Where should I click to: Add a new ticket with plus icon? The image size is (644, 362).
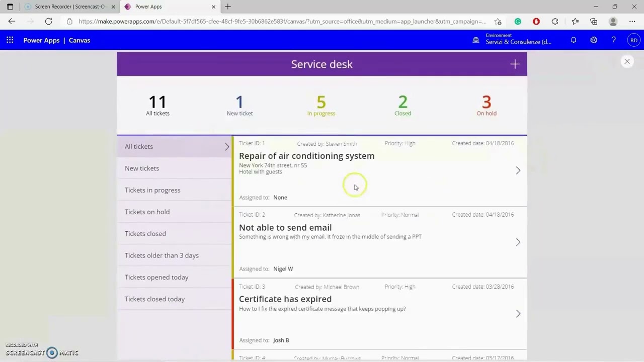(x=515, y=64)
